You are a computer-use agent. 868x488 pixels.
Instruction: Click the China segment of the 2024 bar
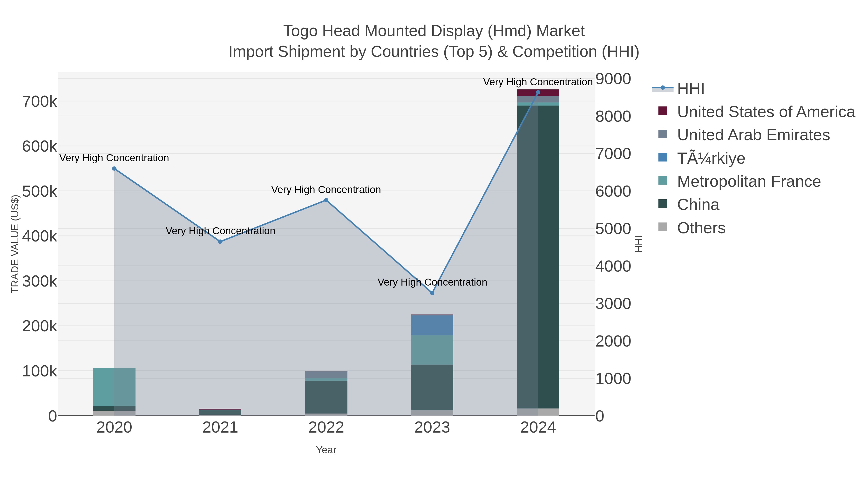click(538, 257)
